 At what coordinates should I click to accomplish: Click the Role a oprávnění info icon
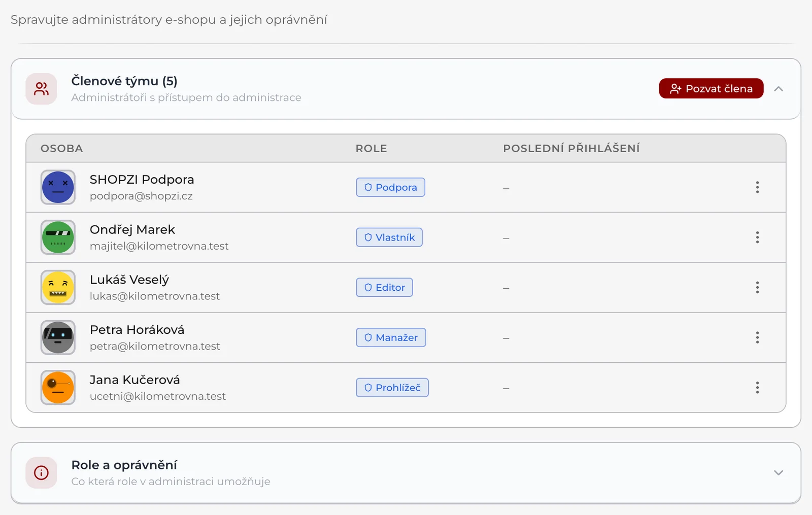pos(41,473)
